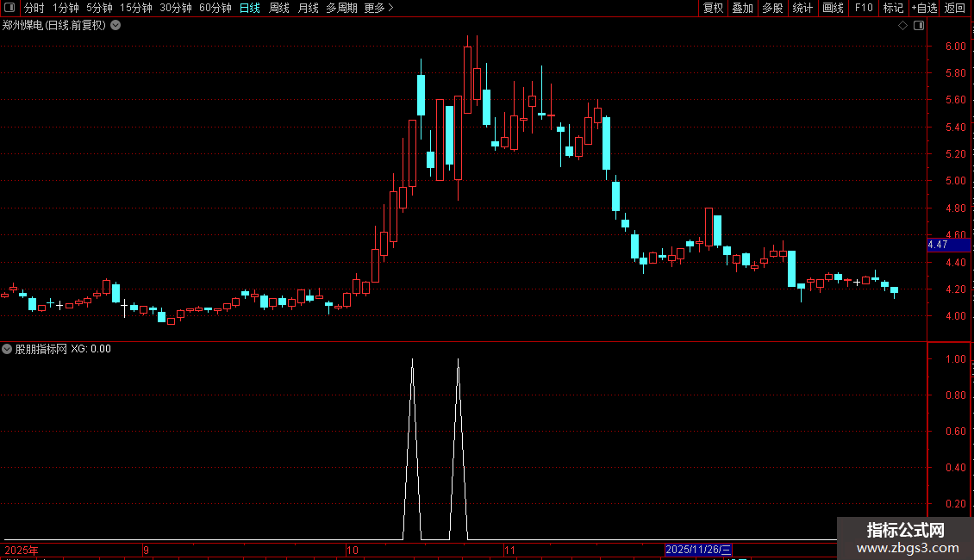Viewport: 974px width, 560px height.
Task: Click the 5.00 price axis label
Action: (x=955, y=181)
